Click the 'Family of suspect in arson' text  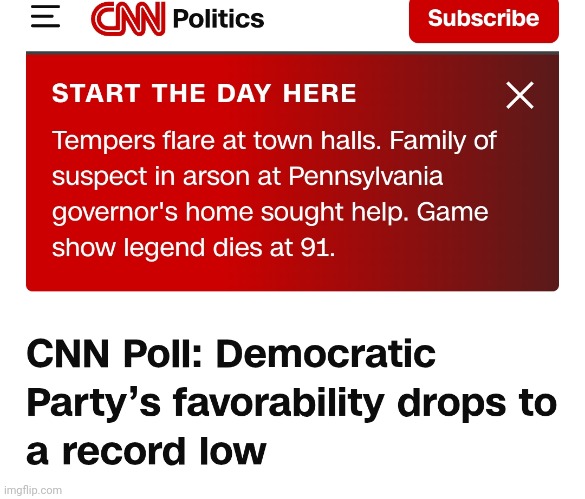click(x=274, y=158)
